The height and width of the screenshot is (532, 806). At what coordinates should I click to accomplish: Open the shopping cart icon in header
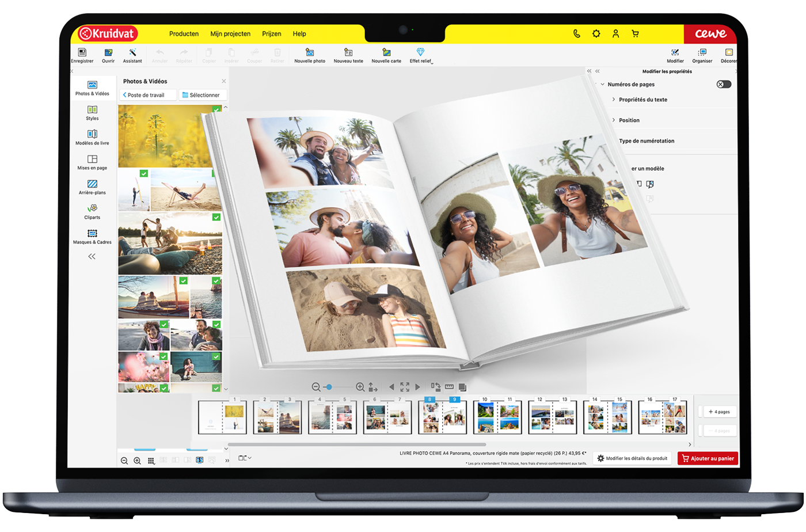tap(635, 33)
